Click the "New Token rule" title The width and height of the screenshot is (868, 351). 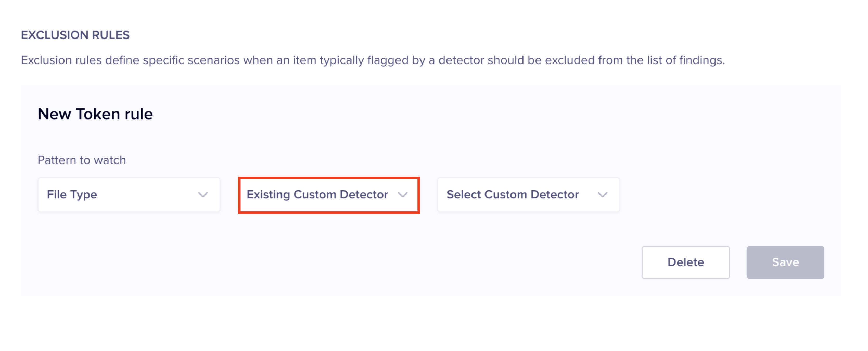pos(95,114)
